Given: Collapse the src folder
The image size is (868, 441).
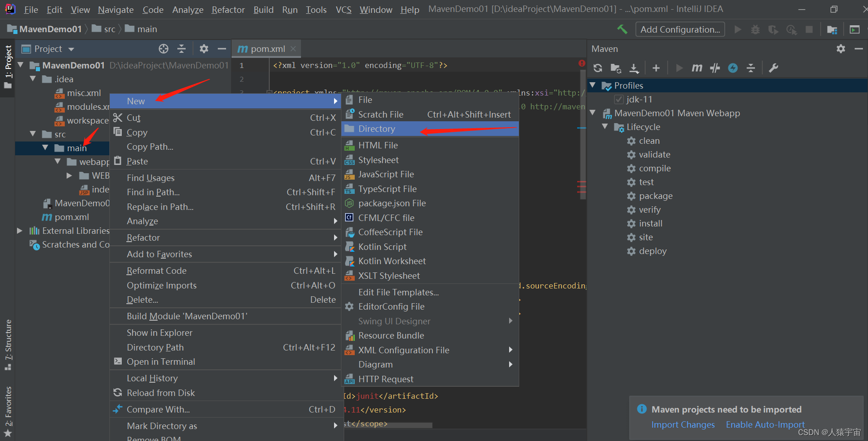Looking at the screenshot, I should (33, 134).
